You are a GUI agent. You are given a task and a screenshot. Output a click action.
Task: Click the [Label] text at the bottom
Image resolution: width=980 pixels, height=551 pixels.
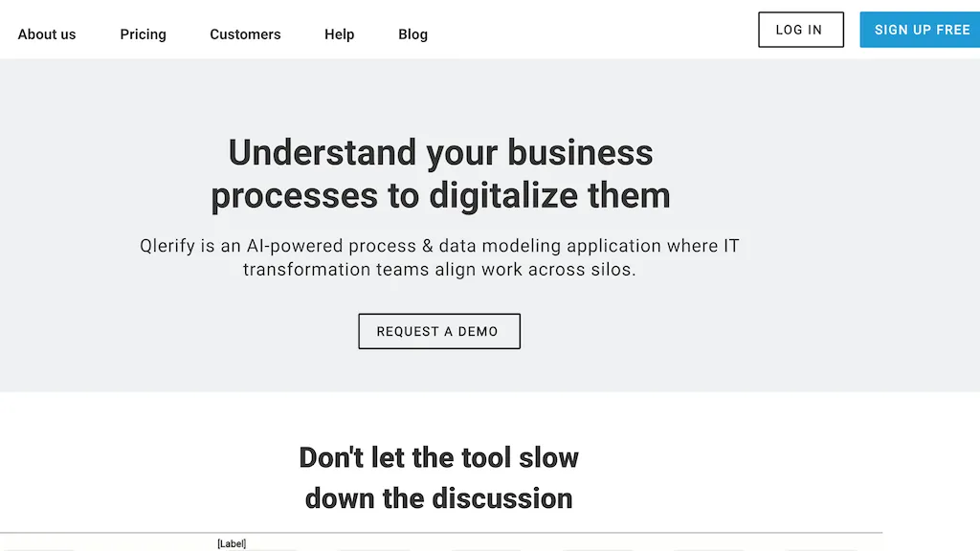click(232, 544)
